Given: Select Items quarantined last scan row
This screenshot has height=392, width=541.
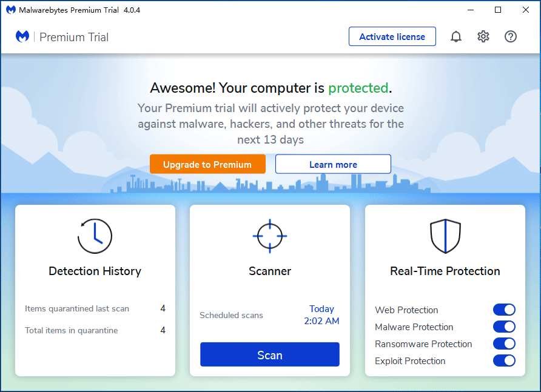Looking at the screenshot, I should tap(95, 309).
